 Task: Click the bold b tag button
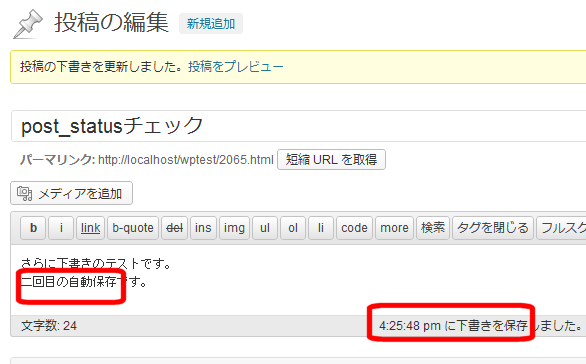pos(33,228)
